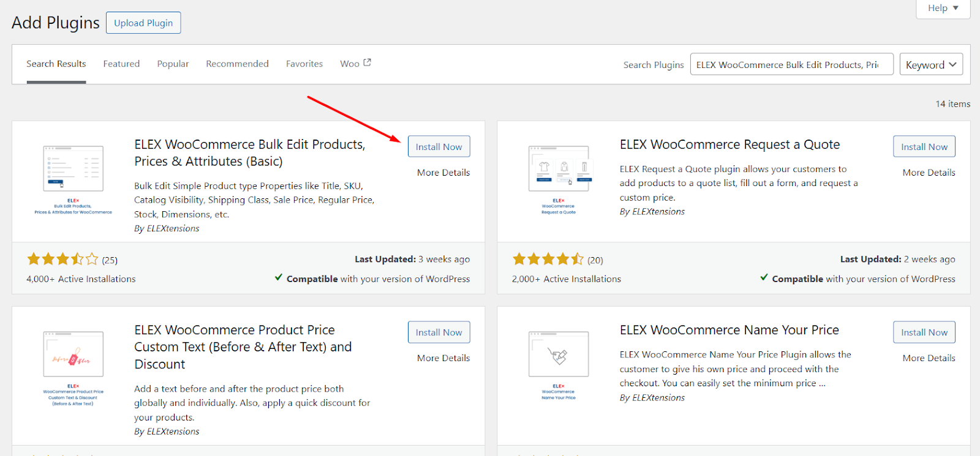Viewport: 980px width, 456px height.
Task: Open the ELEX WooCommerce Name Your Price title
Action: coord(729,330)
